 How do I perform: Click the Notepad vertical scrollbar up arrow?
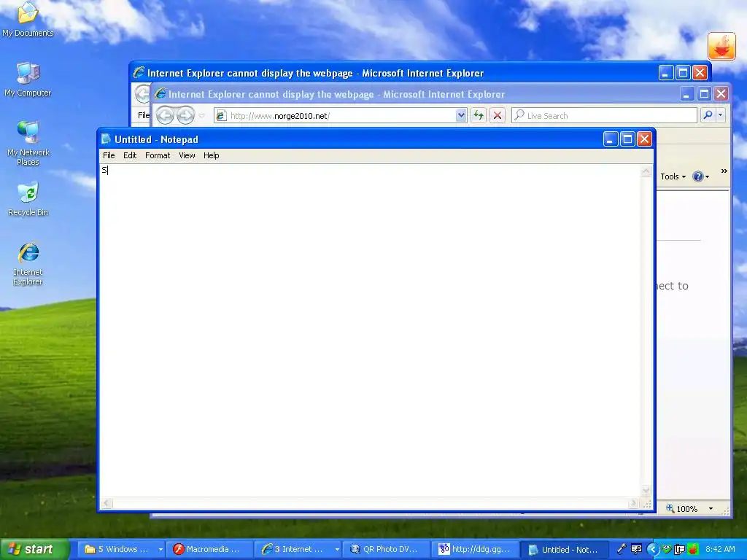click(x=646, y=171)
